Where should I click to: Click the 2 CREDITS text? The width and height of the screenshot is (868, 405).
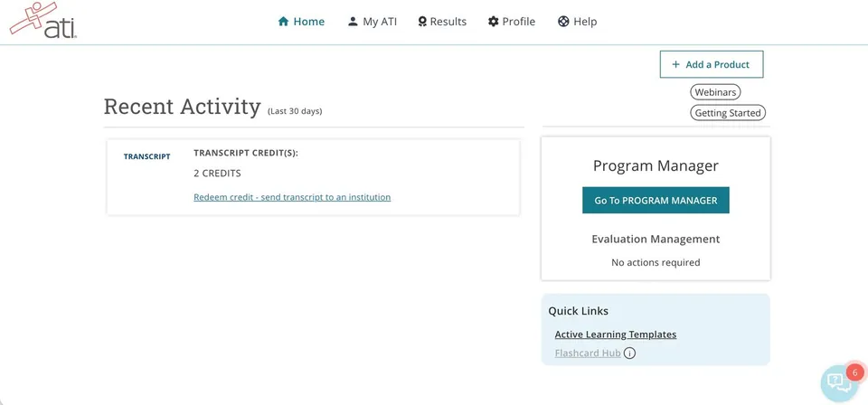[x=217, y=174]
